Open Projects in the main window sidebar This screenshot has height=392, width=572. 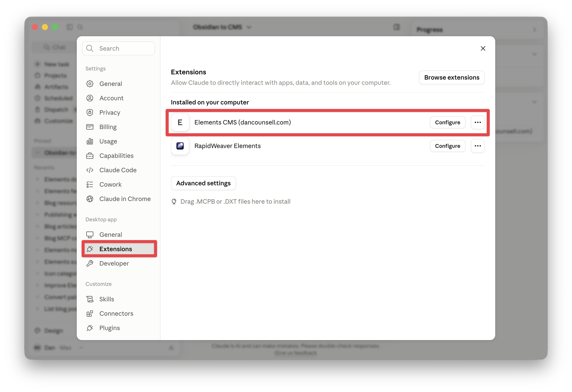pyautogui.click(x=51, y=76)
